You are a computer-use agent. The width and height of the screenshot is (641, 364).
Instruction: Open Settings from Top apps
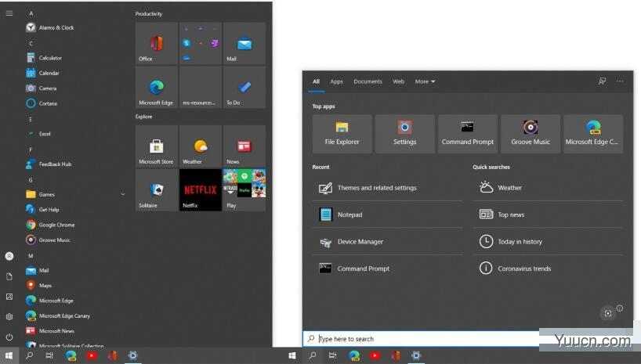tap(404, 134)
